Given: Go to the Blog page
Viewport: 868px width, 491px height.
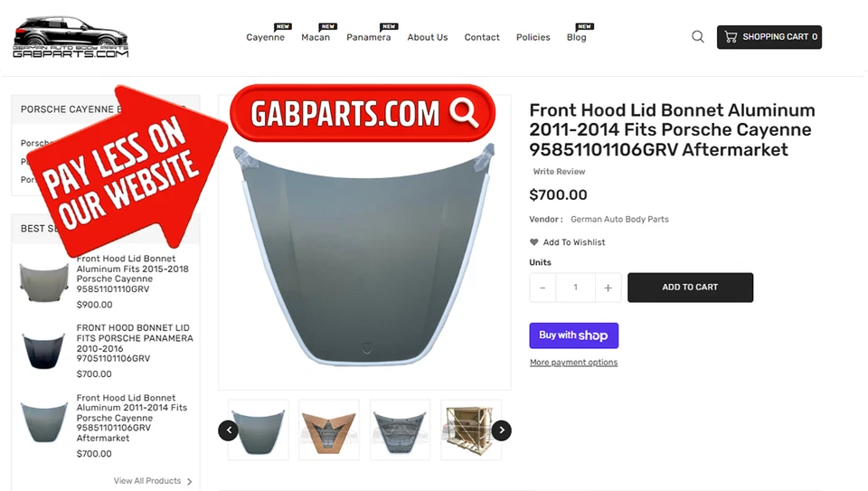Looking at the screenshot, I should point(576,37).
